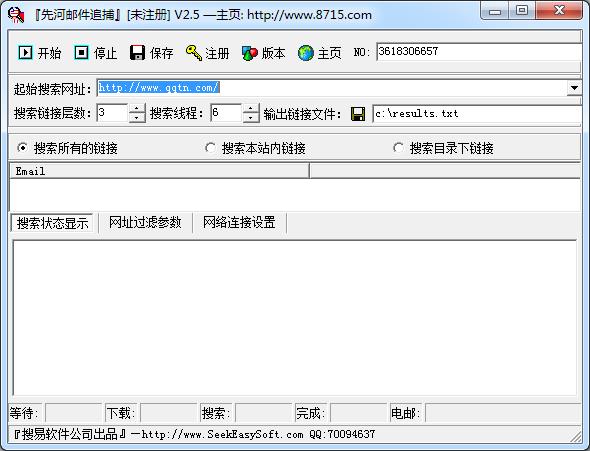Open the 搜索状态显示 tab
Screen dimensions: 590x451
pyautogui.click(x=52, y=223)
